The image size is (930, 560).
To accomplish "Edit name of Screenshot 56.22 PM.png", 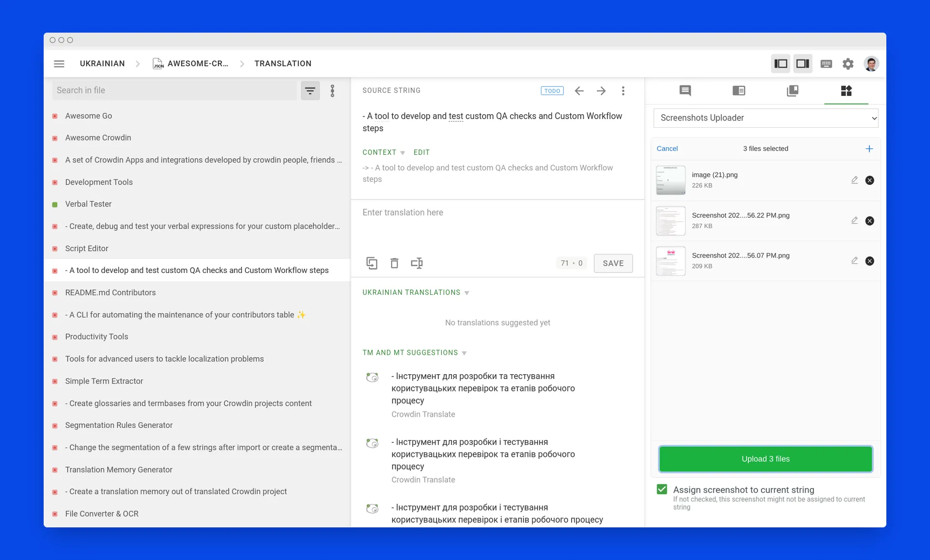I will pyautogui.click(x=854, y=220).
